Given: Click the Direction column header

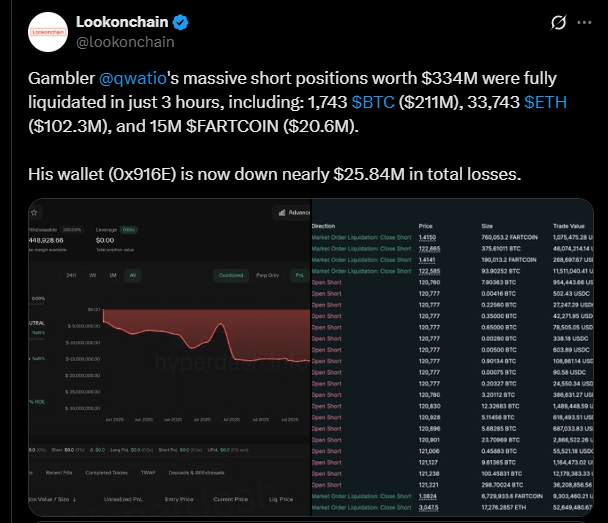Looking at the screenshot, I should pyautogui.click(x=323, y=226).
